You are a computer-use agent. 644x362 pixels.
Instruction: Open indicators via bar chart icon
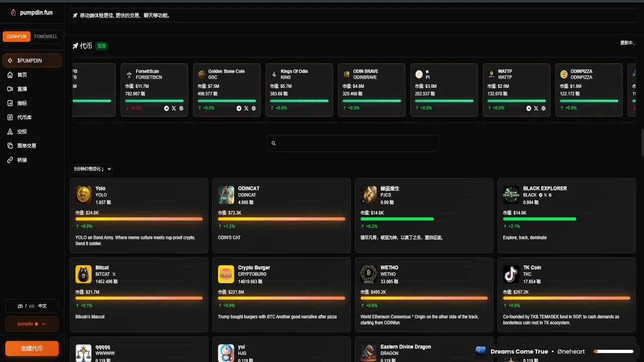point(10,103)
